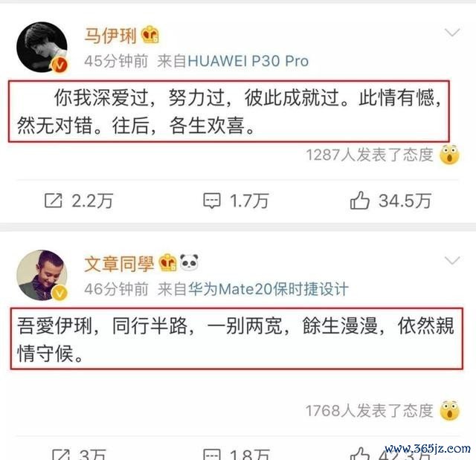
Task: Expand the options chevron on 文章同學's post
Action: pyautogui.click(x=452, y=260)
